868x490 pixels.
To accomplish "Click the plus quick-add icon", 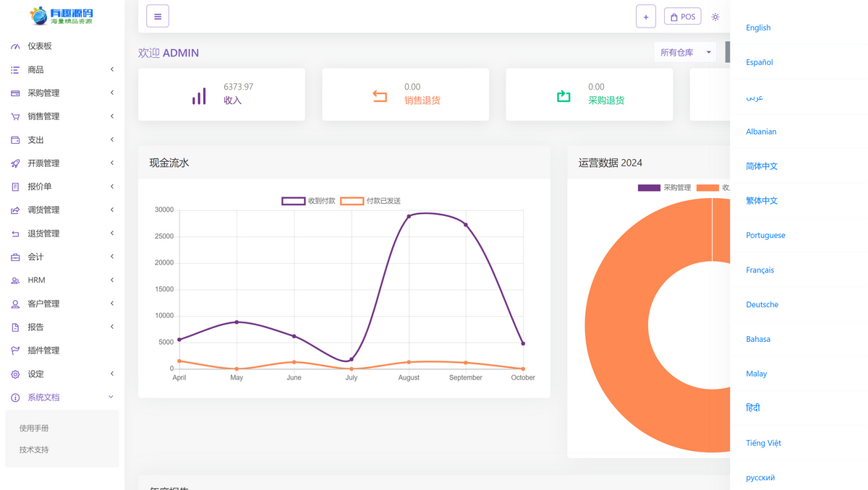I will (x=646, y=17).
